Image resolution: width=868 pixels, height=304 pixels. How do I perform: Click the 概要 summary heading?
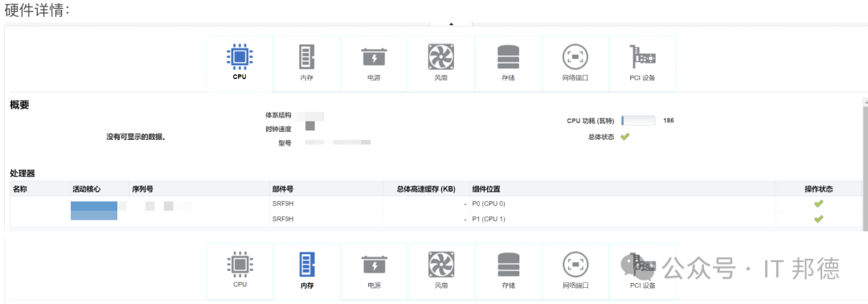19,105
